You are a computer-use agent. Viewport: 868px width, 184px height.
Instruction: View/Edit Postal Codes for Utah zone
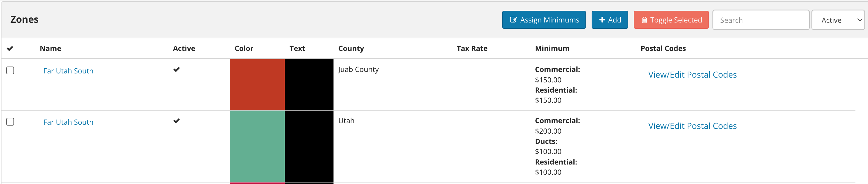coord(692,126)
